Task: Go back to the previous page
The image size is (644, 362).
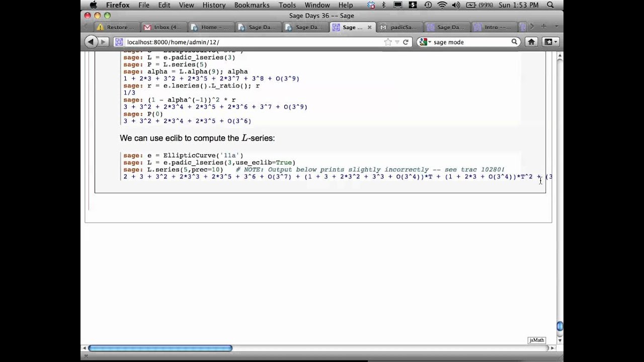Action: (91, 42)
